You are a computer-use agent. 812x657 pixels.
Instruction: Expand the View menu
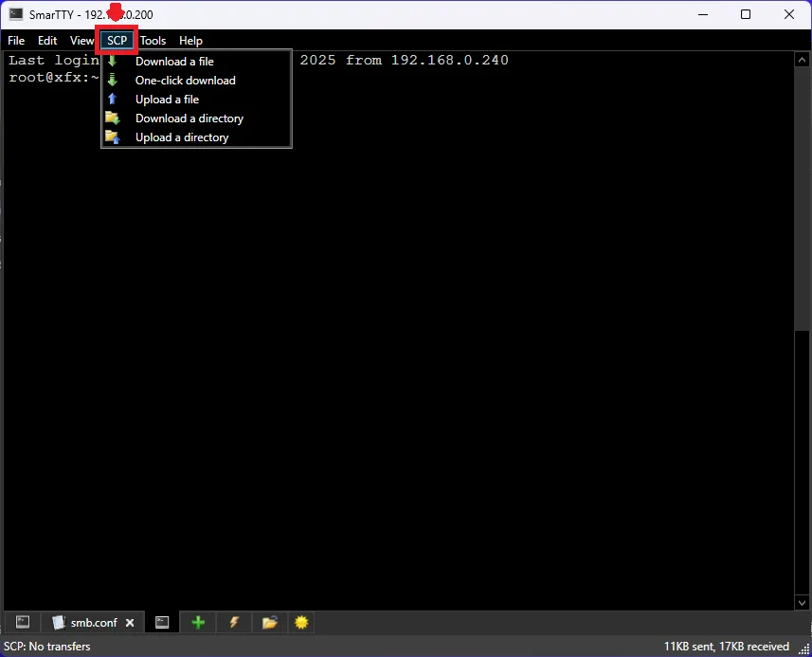(81, 41)
